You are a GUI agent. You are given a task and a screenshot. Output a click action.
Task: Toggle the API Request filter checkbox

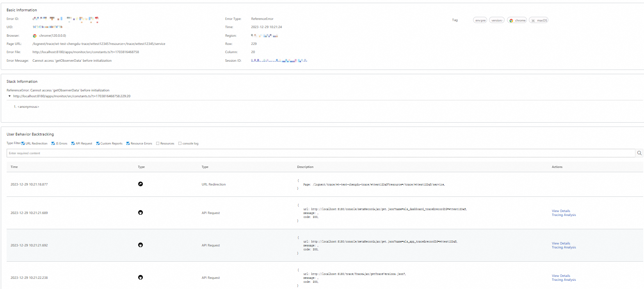tap(73, 143)
